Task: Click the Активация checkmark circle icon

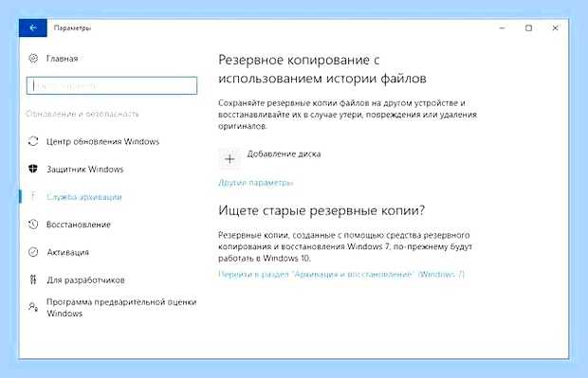Action: pos(33,252)
